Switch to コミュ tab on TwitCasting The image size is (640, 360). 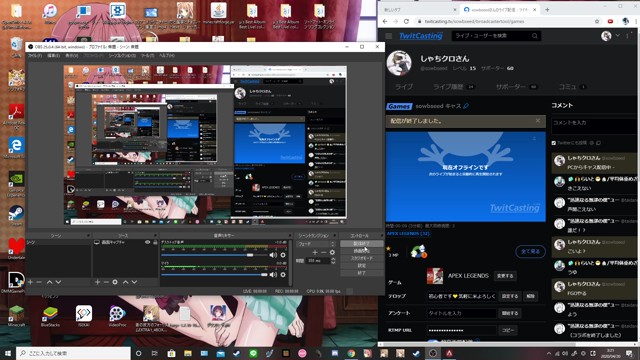coord(572,87)
